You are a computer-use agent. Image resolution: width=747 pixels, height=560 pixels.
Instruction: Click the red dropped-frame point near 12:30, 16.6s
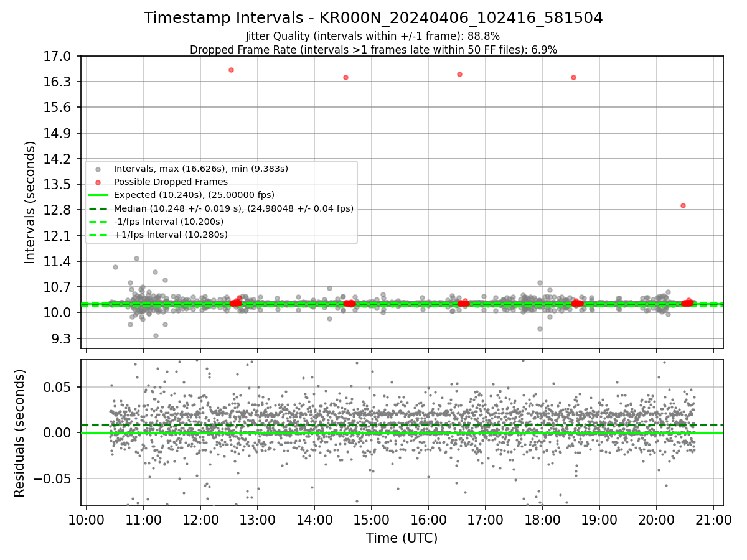coord(231,70)
